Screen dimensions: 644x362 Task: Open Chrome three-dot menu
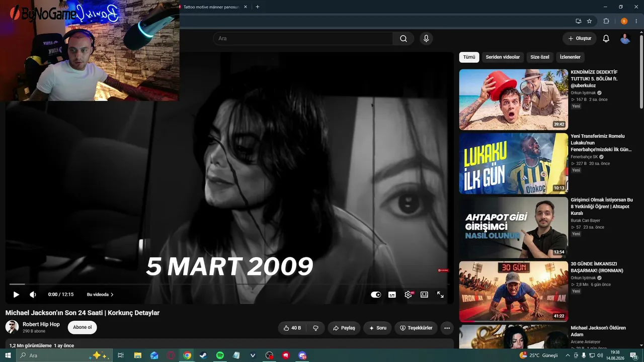tap(636, 21)
